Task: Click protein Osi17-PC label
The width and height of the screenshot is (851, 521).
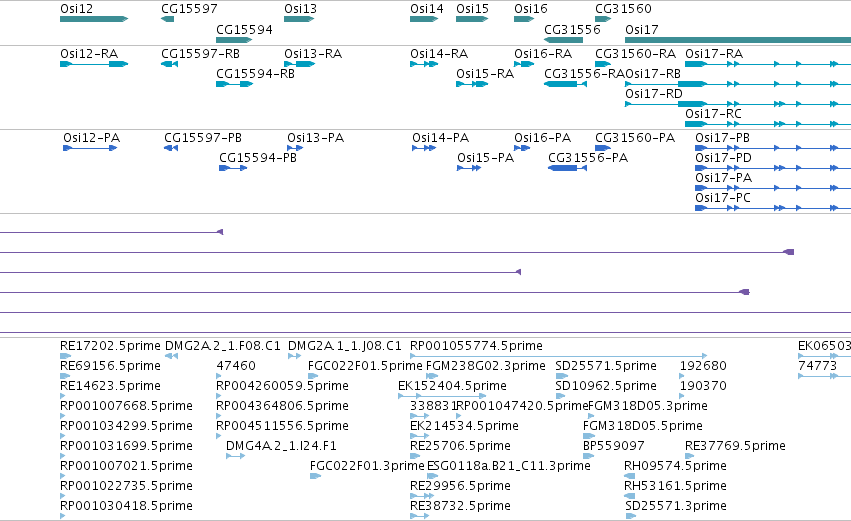Action: (723, 198)
